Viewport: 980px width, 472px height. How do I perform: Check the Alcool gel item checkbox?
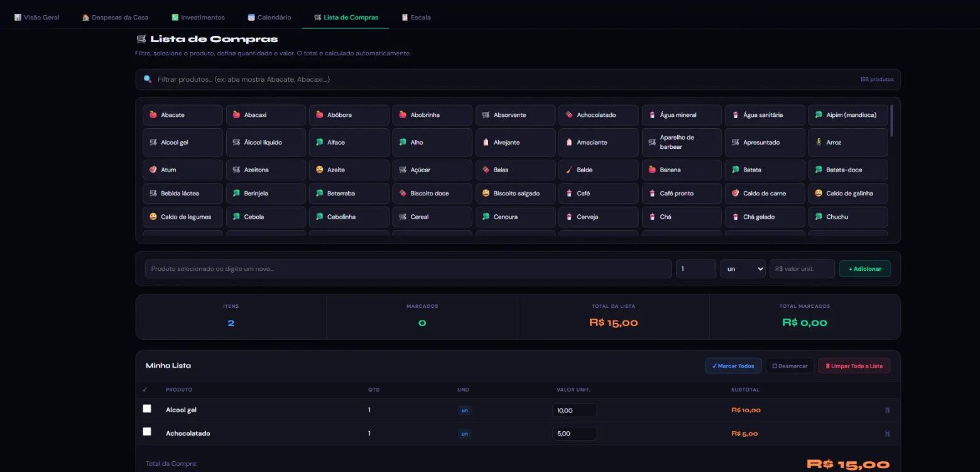click(x=147, y=409)
